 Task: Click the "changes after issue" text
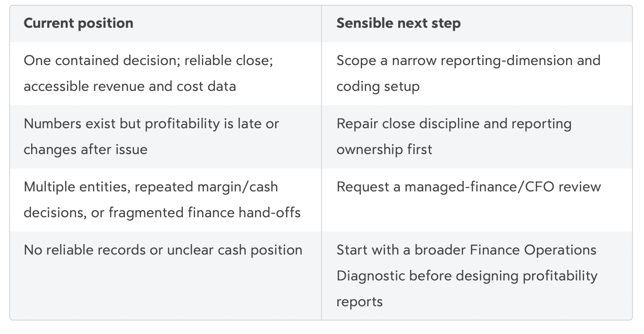coord(86,150)
